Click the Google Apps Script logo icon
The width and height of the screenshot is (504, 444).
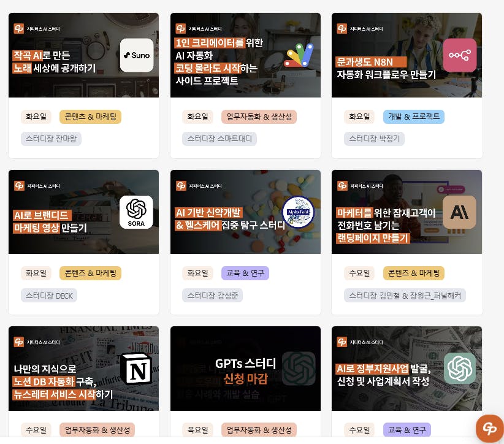[x=299, y=55]
